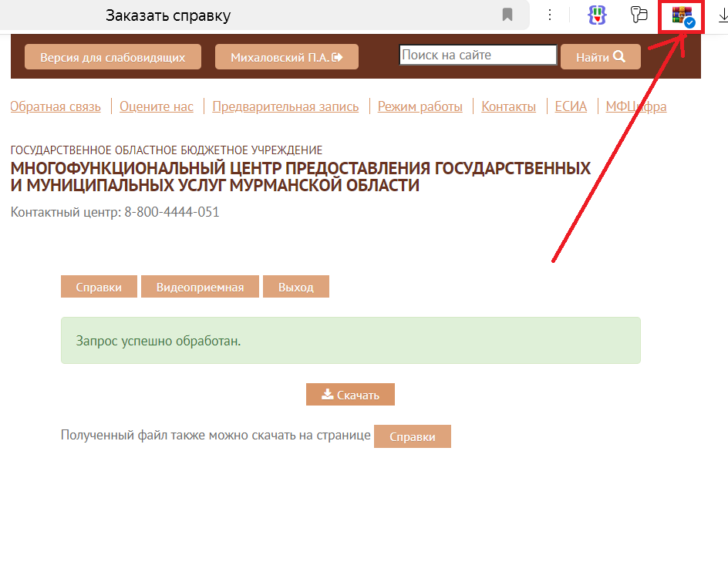
Task: Enable Версия для слабовидящих mode
Action: click(113, 57)
